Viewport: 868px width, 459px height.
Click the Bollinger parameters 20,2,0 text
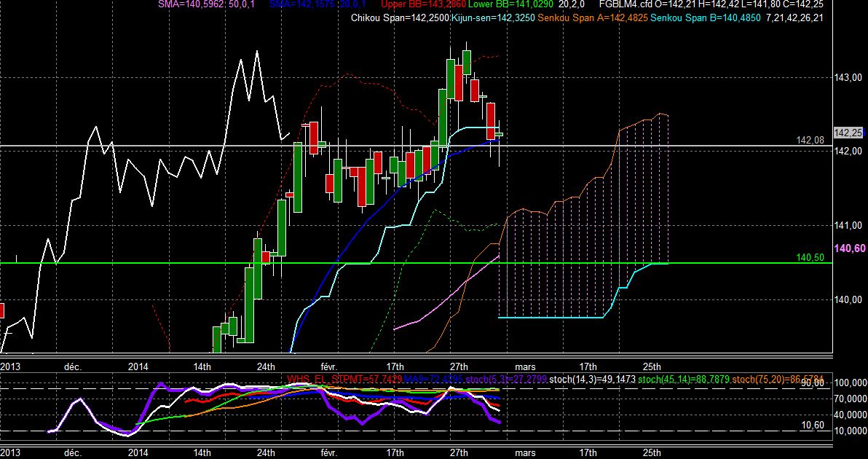pyautogui.click(x=572, y=4)
